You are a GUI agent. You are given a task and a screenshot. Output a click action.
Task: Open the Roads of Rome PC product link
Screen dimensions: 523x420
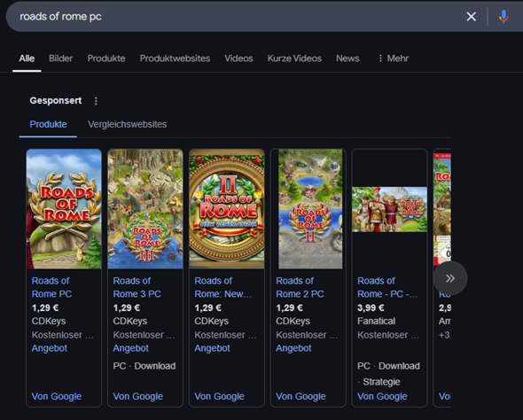tap(51, 287)
